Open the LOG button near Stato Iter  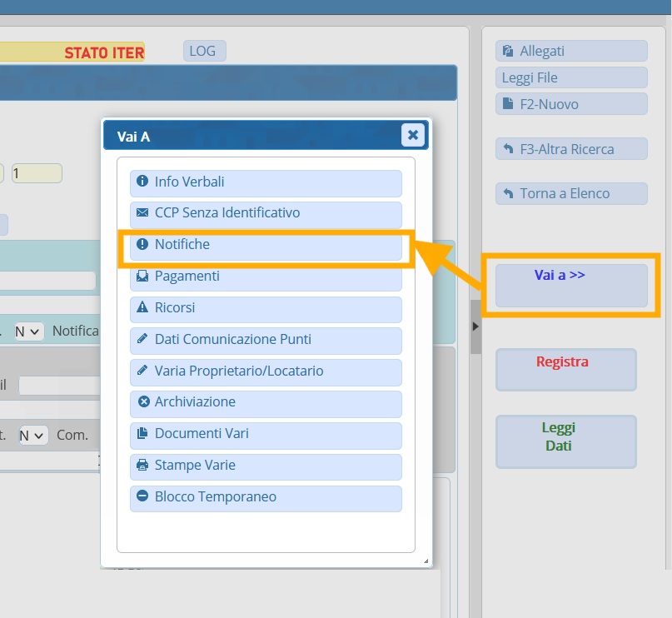[203, 52]
